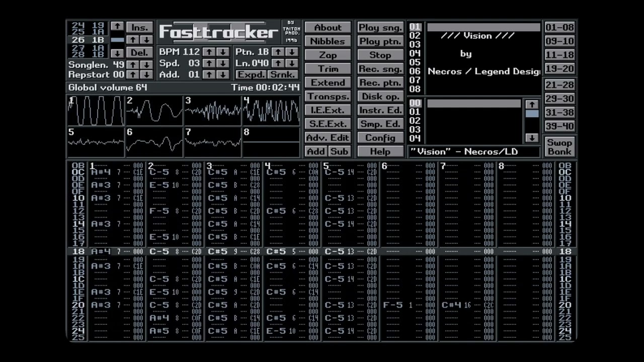Toggle channel 1 scope mute
Image resolution: width=644 pixels, height=362 pixels.
96,111
